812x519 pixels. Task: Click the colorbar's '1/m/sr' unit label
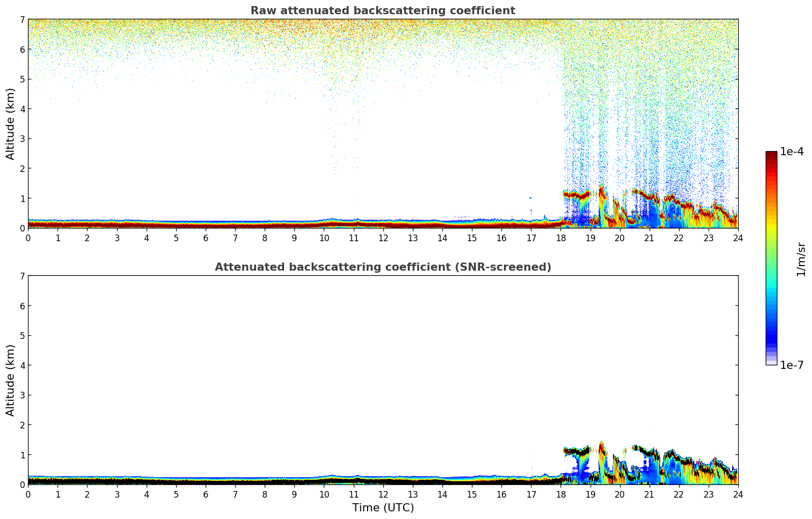801,259
